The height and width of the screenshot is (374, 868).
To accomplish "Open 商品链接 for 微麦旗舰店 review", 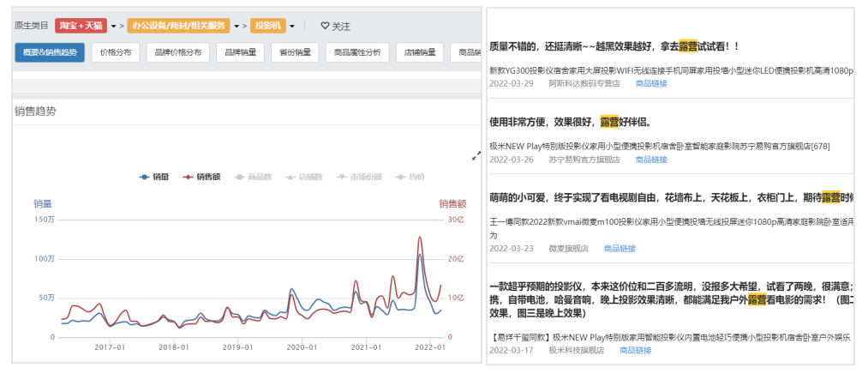I will [620, 248].
